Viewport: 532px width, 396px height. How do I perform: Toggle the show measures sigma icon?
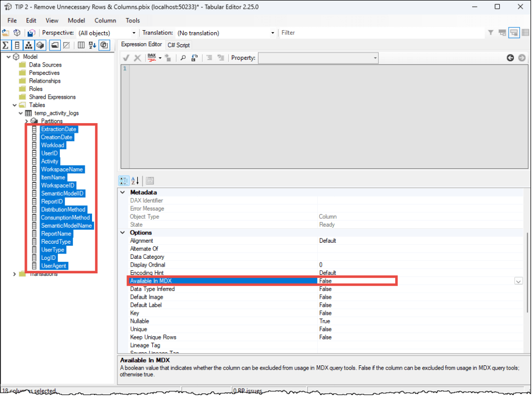pyautogui.click(x=6, y=45)
